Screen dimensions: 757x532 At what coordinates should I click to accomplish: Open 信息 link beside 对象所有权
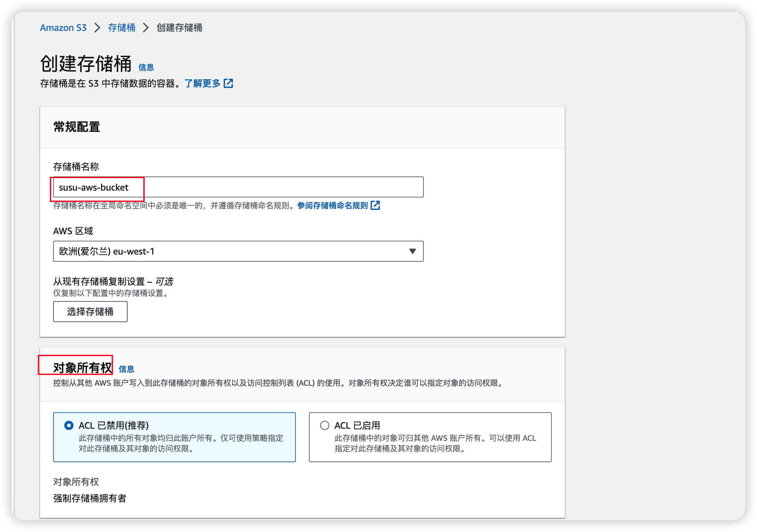(126, 369)
